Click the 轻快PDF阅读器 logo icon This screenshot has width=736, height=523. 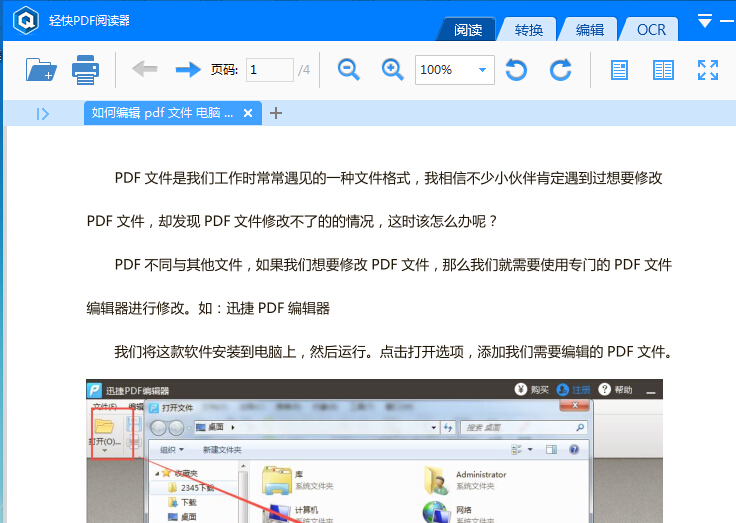point(26,21)
